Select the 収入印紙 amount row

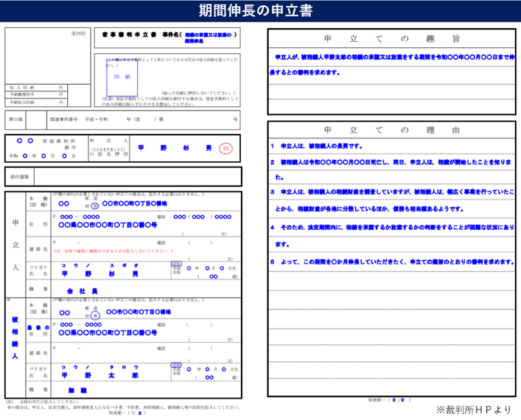pos(36,87)
